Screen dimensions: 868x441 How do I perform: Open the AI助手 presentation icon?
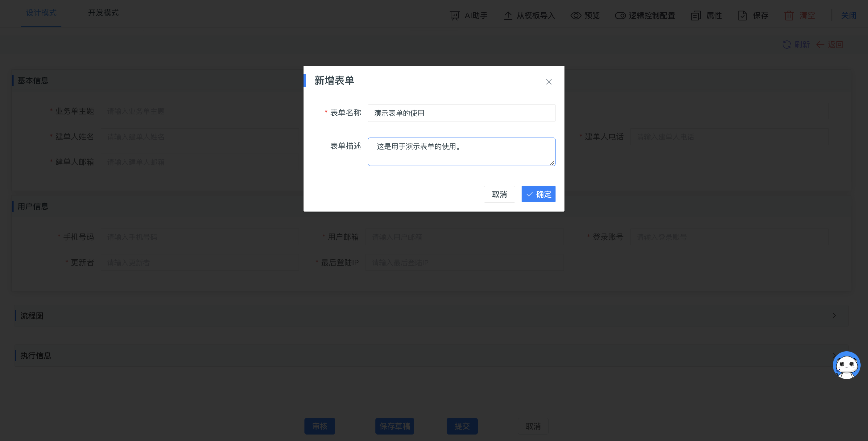455,15
